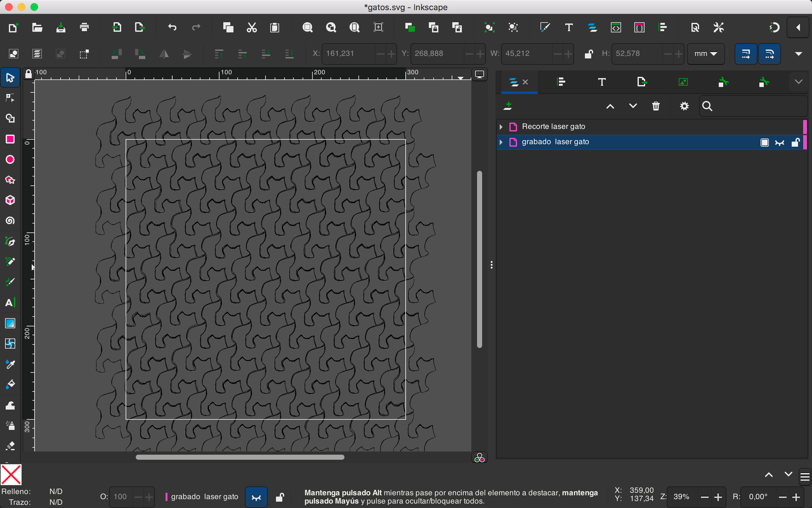Image resolution: width=812 pixels, height=508 pixels.
Task: Click the Import file icon
Action: click(117, 27)
